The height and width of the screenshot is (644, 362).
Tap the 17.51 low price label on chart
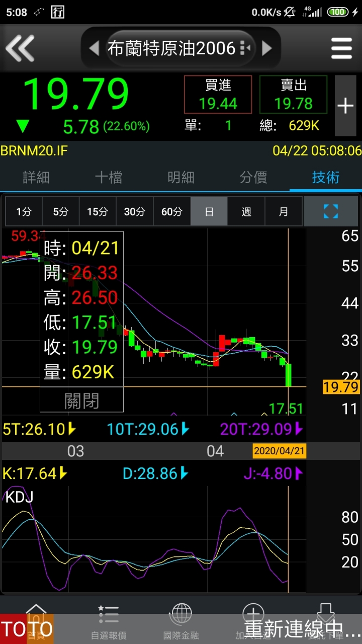click(286, 409)
